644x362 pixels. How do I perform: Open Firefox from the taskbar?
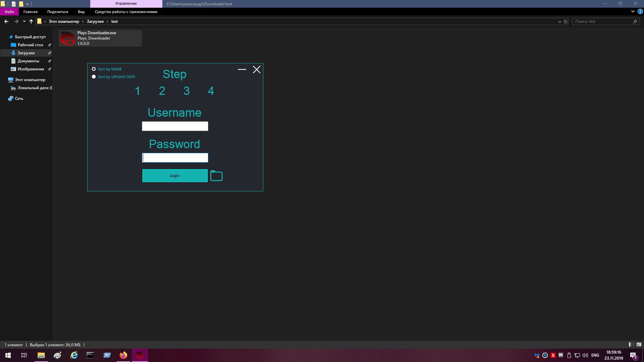pyautogui.click(x=123, y=355)
